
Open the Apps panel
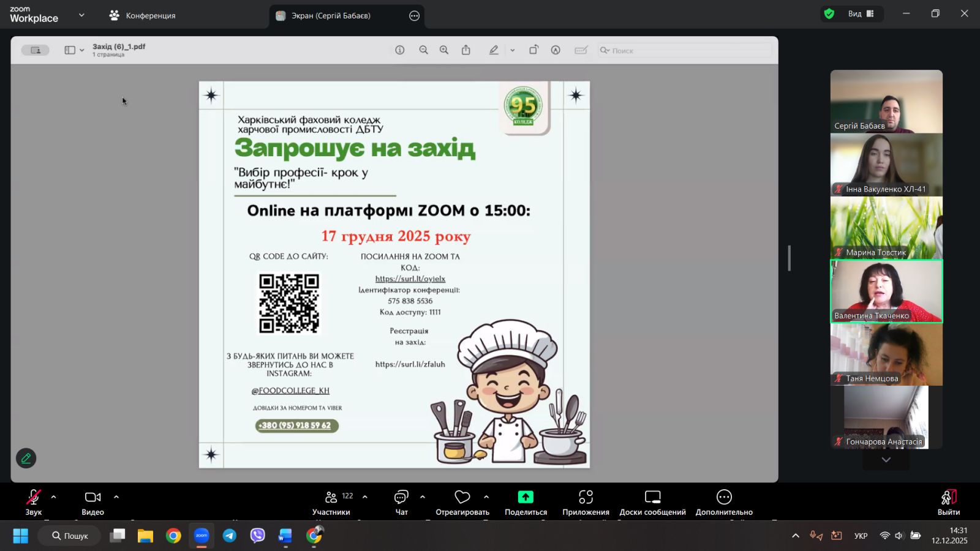586,502
